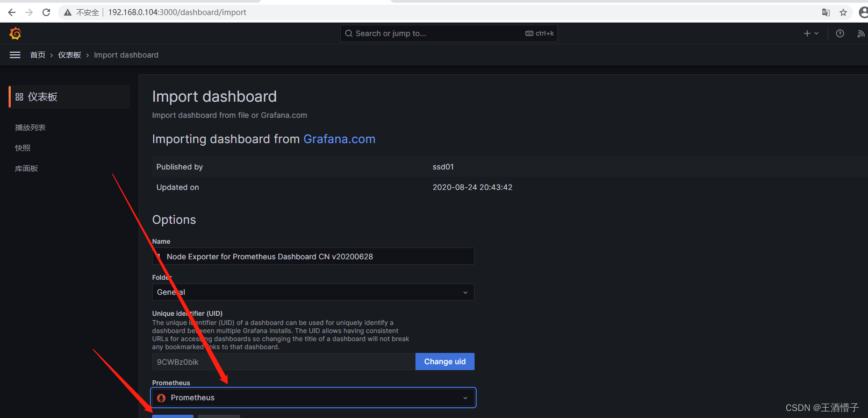The height and width of the screenshot is (418, 868).
Task: Click the ctrl+k shortcut hint
Action: [x=540, y=33]
